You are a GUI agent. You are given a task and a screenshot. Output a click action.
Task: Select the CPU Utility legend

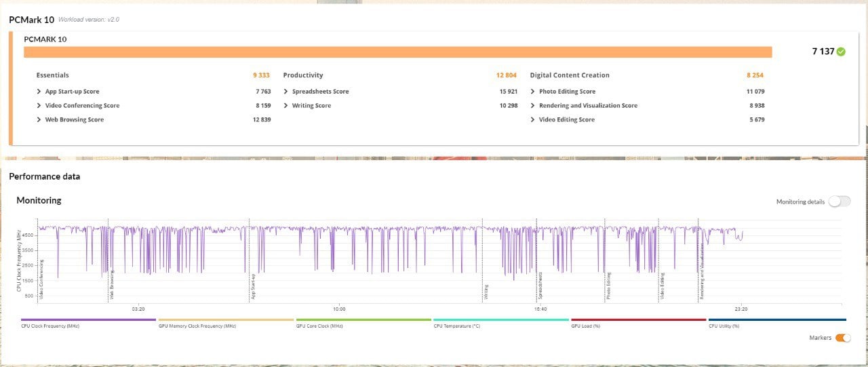[x=777, y=324]
